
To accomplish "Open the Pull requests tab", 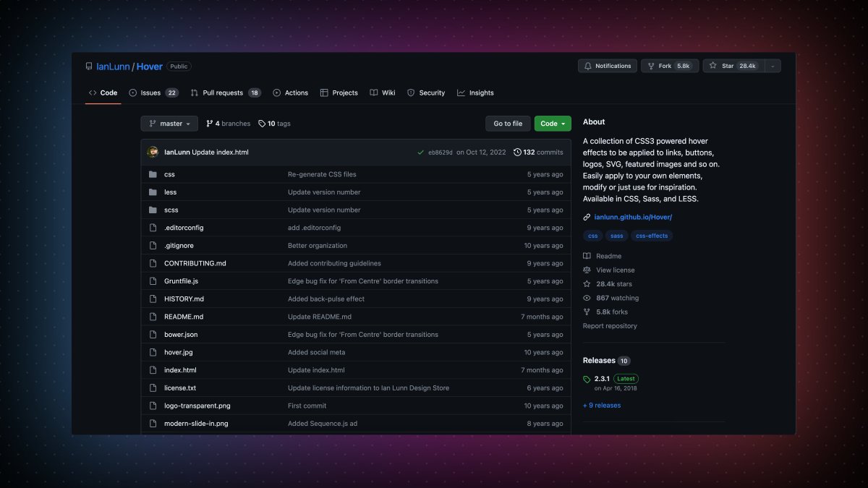I will (x=226, y=93).
